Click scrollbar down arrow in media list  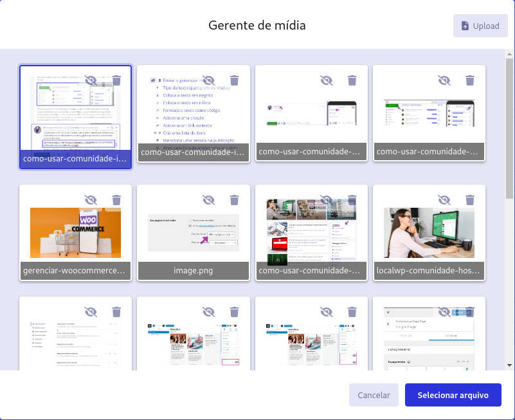[x=509, y=365]
